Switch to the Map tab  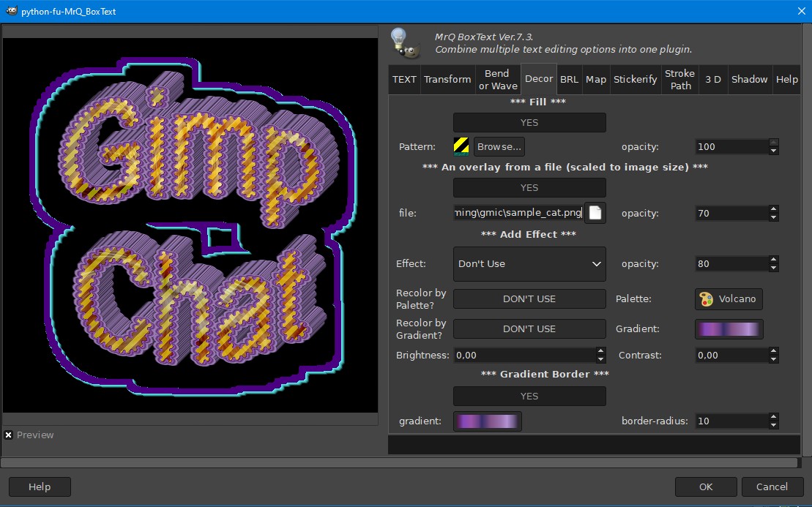pyautogui.click(x=596, y=79)
